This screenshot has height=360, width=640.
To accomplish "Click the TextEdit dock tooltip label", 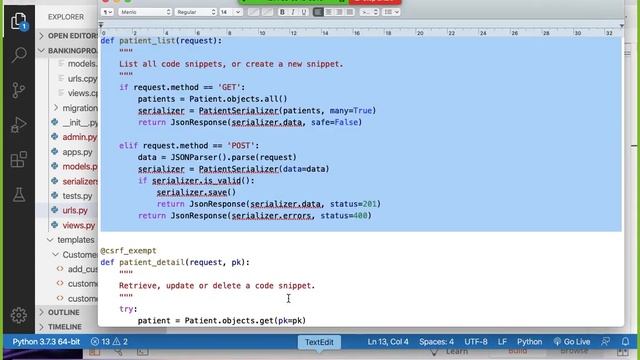I will [319, 342].
